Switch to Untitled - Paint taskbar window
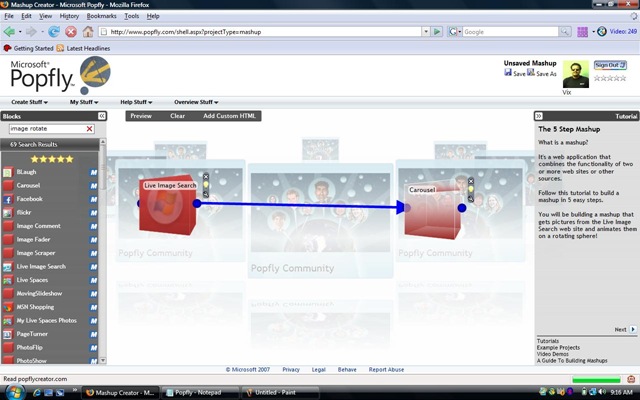Image resolution: width=640 pixels, height=400 pixels. click(280, 393)
